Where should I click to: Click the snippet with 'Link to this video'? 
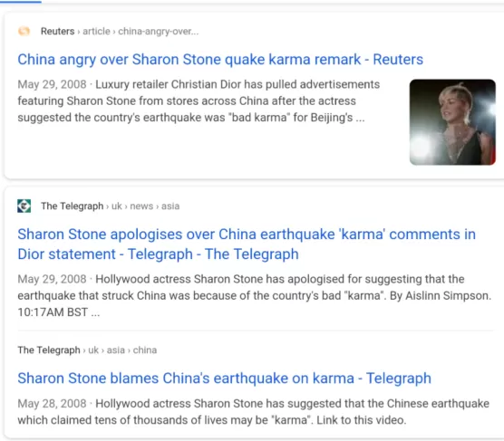[x=253, y=412]
